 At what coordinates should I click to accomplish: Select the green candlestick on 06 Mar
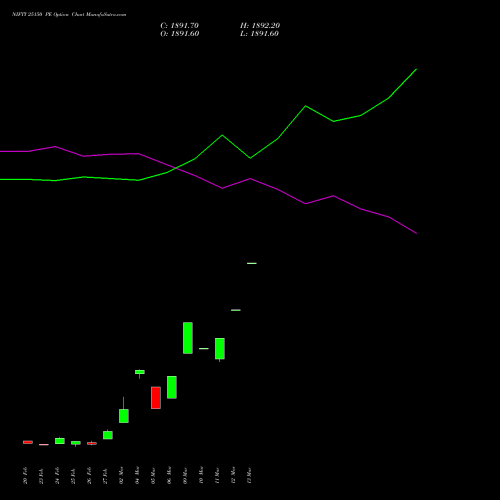tap(172, 387)
